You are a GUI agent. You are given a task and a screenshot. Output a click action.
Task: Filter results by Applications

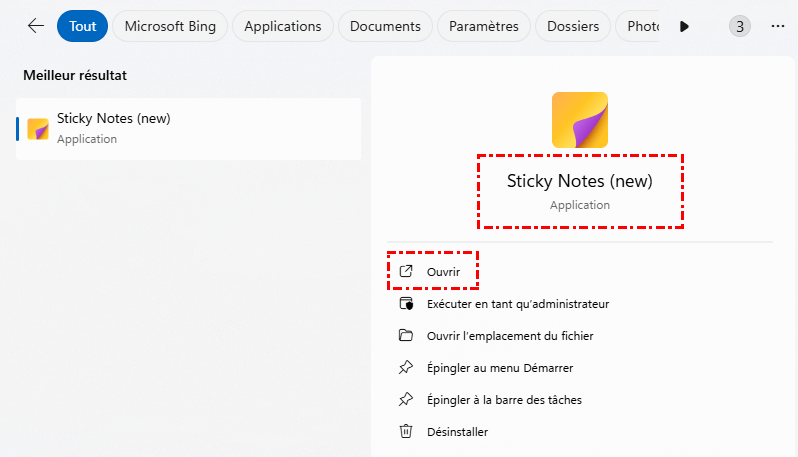[282, 26]
